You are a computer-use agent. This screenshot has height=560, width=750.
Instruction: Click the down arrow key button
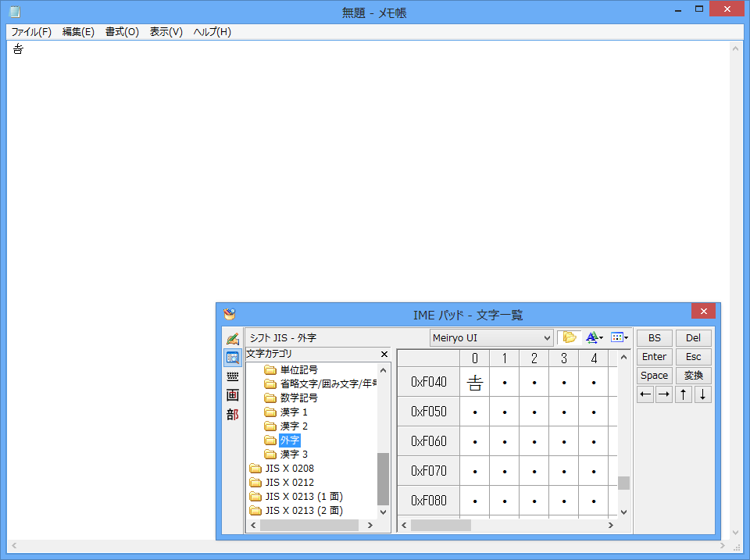point(702,394)
